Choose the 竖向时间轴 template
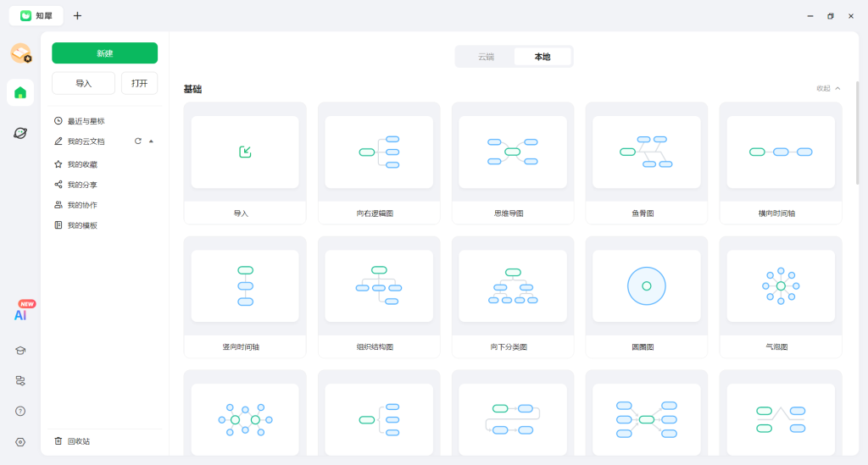The width and height of the screenshot is (868, 465). pyautogui.click(x=245, y=297)
